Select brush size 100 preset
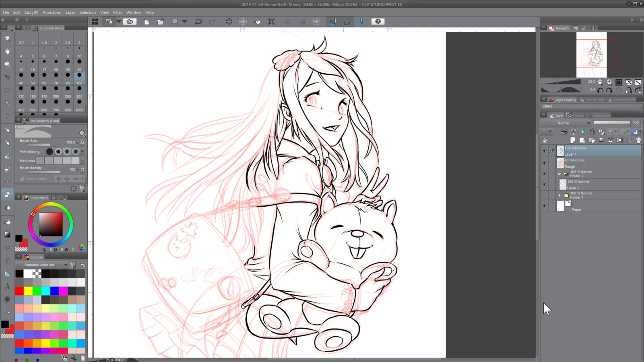The width and height of the screenshot is (644, 362). tap(79, 79)
